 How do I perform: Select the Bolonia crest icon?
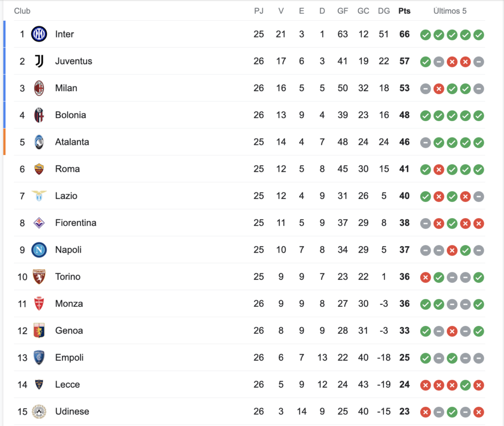tap(39, 115)
